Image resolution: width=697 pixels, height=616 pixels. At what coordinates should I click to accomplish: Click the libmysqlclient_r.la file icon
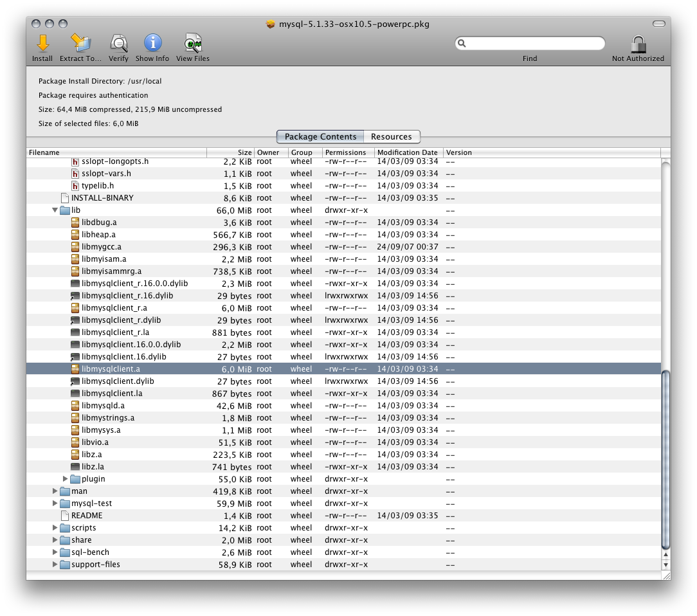(75, 332)
